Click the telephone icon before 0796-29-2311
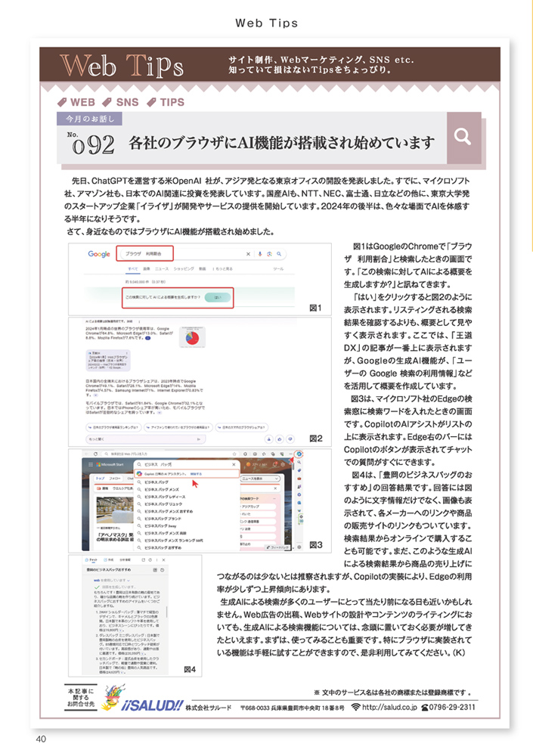Screen dimensions: 533x756 [425, 708]
